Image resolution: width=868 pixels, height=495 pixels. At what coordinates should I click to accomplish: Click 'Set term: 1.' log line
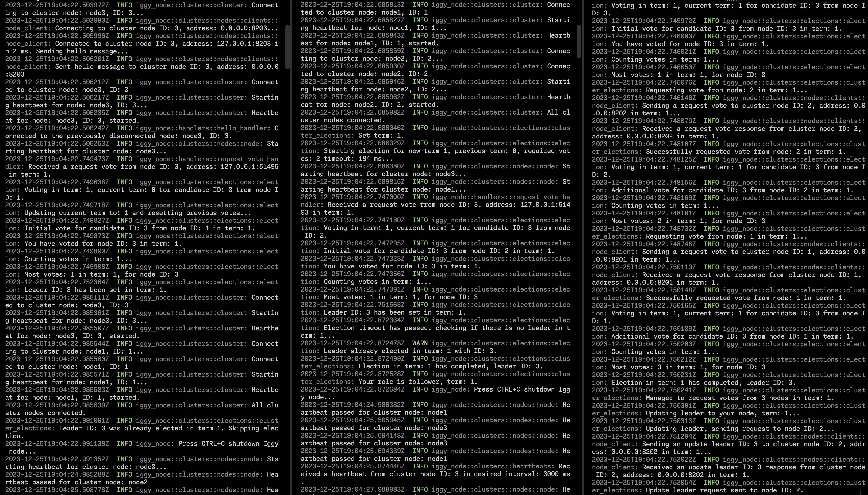click(x=381, y=135)
